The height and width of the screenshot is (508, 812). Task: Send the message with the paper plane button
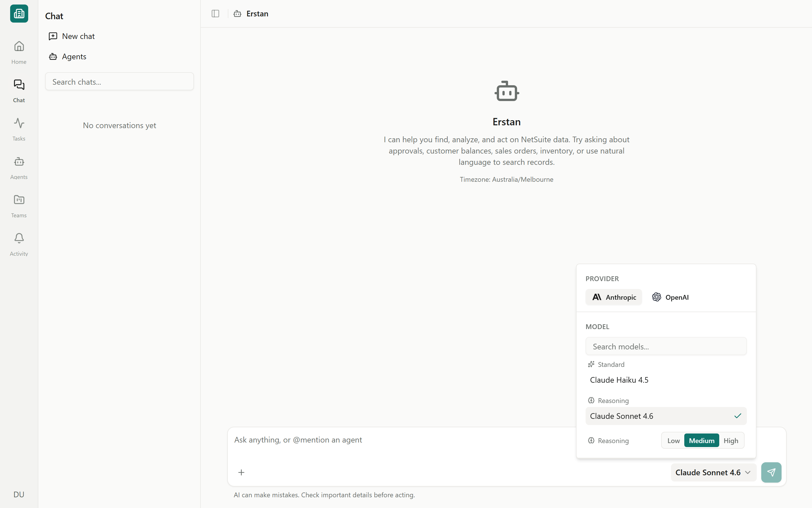point(771,472)
